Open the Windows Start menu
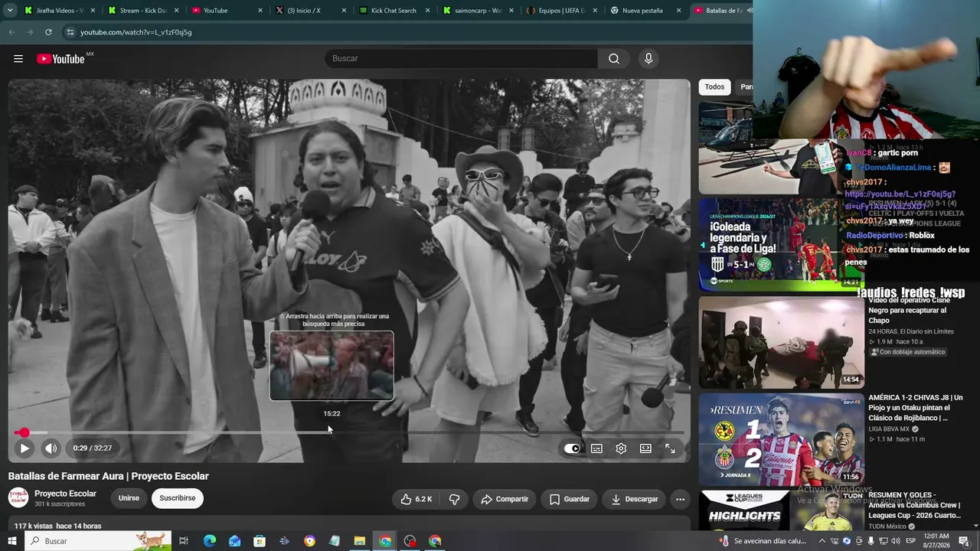980x551 pixels. (x=11, y=541)
